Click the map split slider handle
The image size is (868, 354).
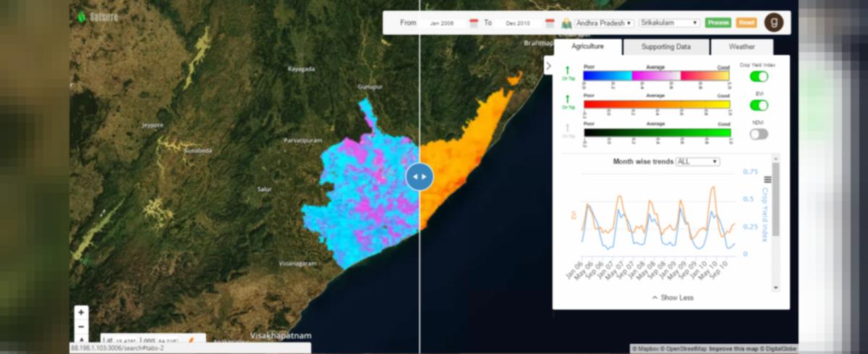(x=420, y=176)
